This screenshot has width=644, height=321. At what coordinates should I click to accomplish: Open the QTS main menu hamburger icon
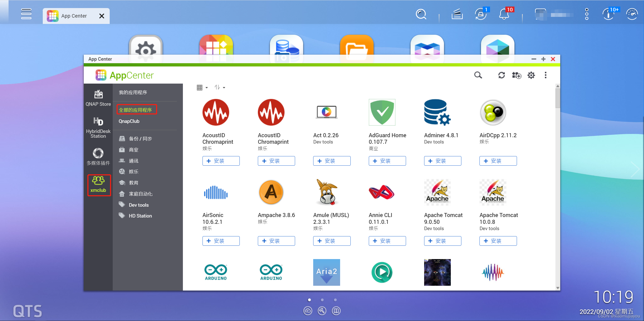tap(26, 14)
